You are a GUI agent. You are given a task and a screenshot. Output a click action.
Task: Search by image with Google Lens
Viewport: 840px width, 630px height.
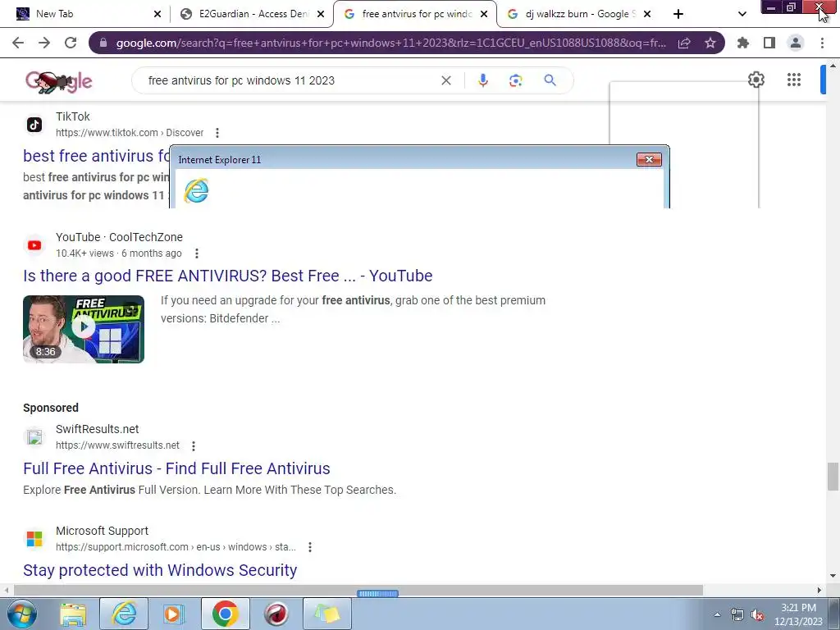[516, 80]
